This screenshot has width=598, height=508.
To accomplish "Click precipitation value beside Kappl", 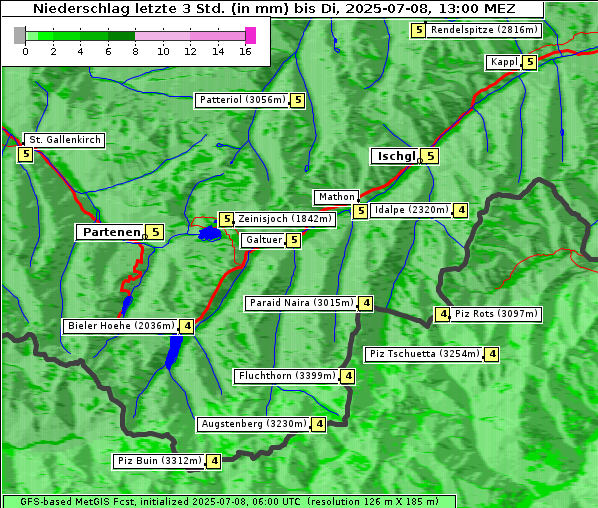I will [x=529, y=63].
